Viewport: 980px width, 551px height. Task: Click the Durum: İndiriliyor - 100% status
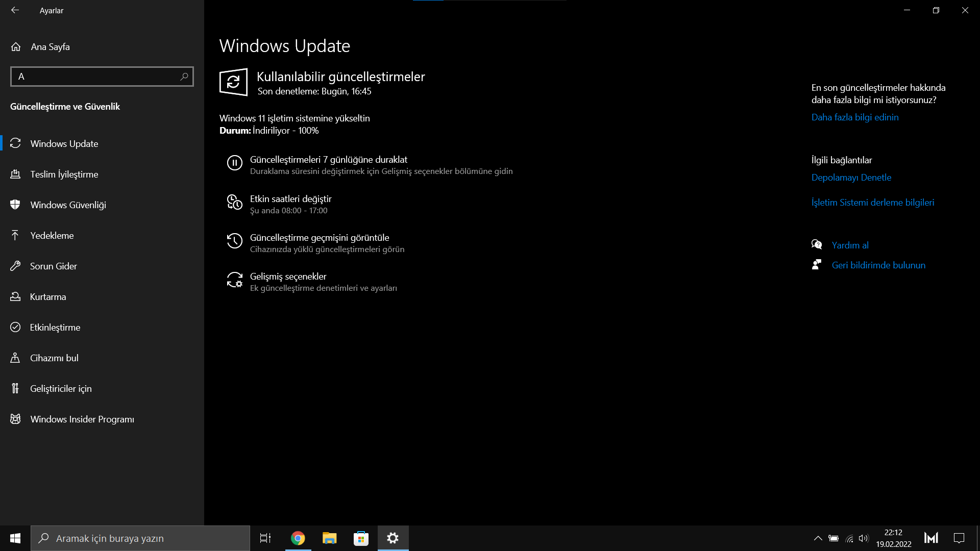coord(269,131)
